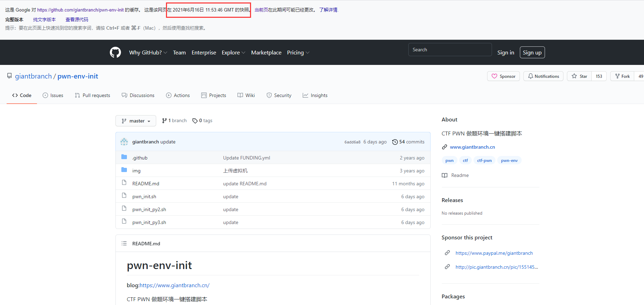This screenshot has height=305, width=644.
Task: Click the img folder icon
Action: pos(124,170)
